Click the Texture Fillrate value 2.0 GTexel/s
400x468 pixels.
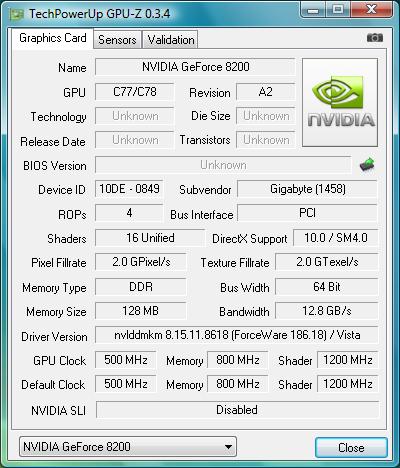327,262
